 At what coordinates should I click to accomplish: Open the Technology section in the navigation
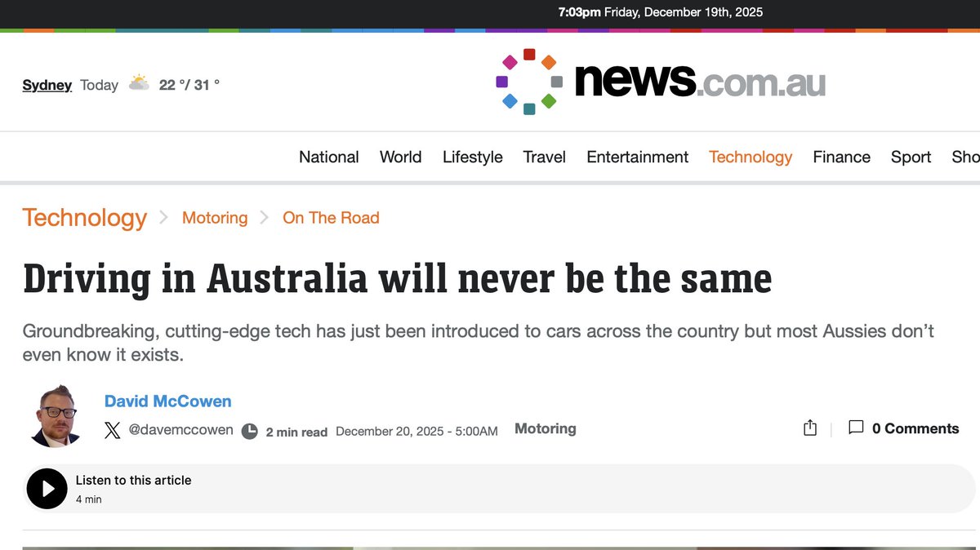pyautogui.click(x=750, y=157)
